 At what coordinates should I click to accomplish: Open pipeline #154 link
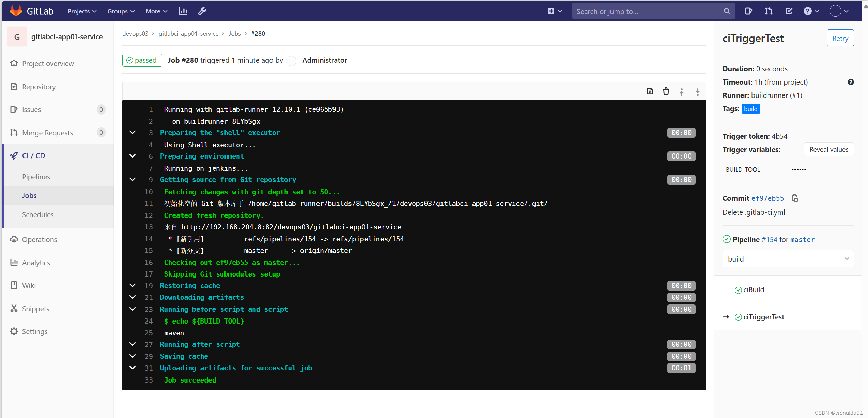tap(769, 239)
